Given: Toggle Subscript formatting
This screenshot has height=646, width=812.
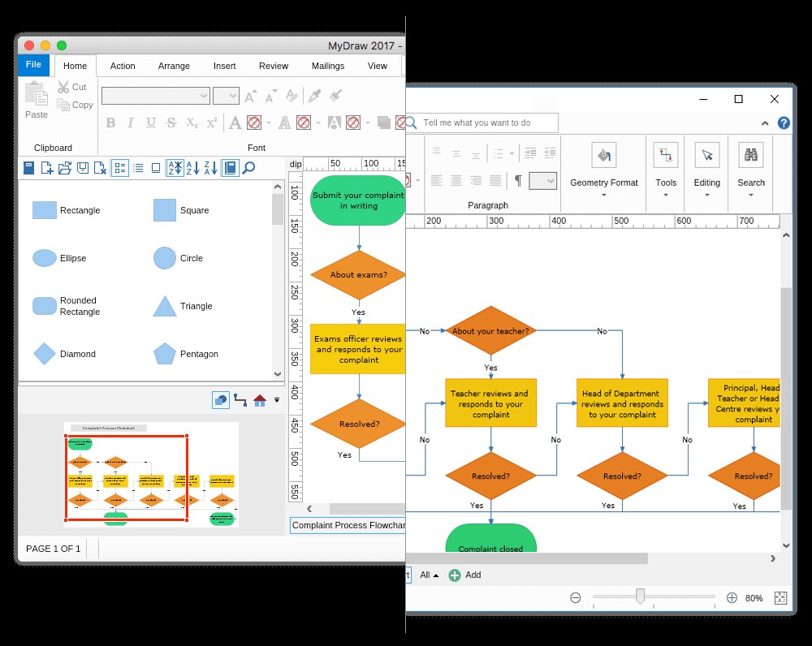Looking at the screenshot, I should [192, 123].
